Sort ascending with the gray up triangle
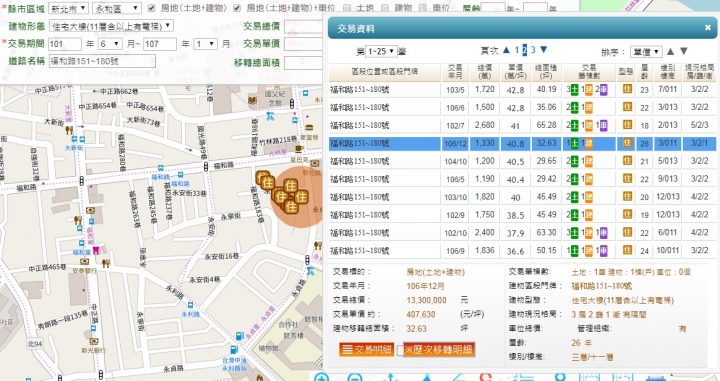720x381 pixels. click(670, 51)
